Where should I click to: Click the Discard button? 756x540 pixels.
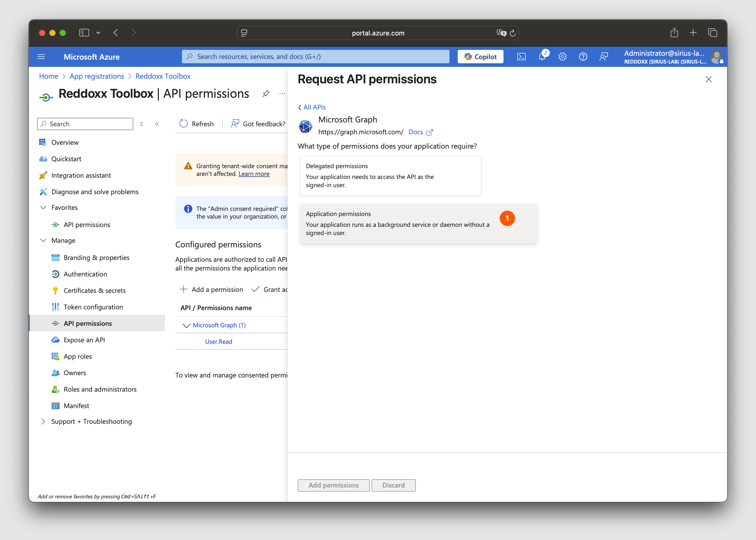[394, 485]
